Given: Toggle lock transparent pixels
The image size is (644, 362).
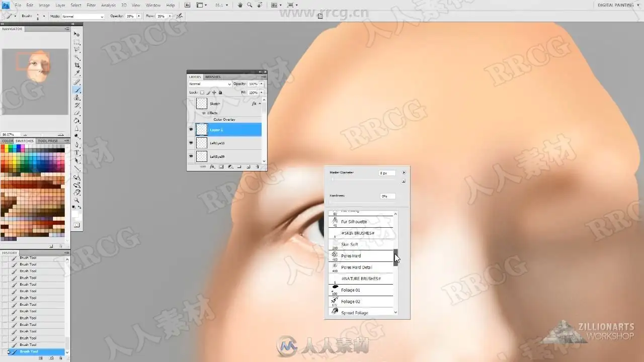Looking at the screenshot, I should [202, 93].
